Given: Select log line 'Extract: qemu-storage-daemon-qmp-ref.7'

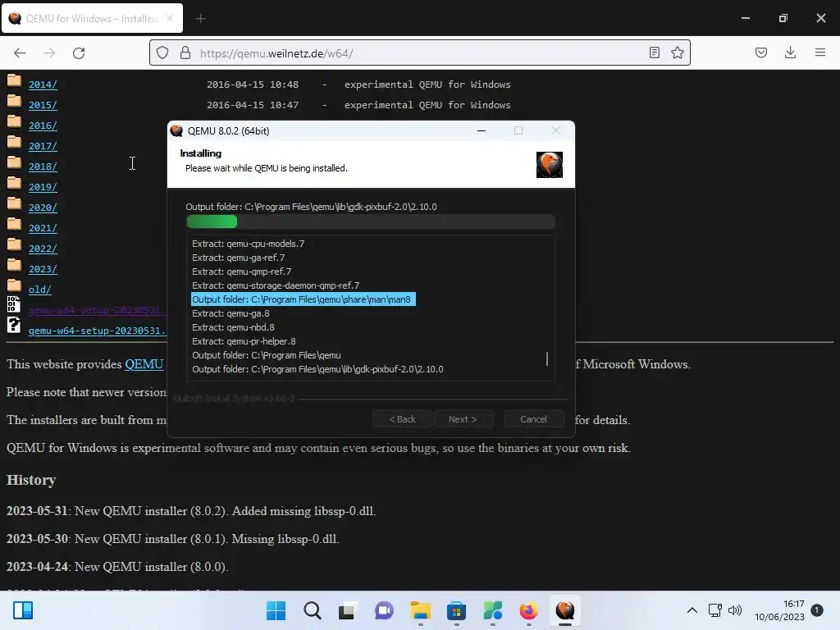Looking at the screenshot, I should pyautogui.click(x=276, y=285).
